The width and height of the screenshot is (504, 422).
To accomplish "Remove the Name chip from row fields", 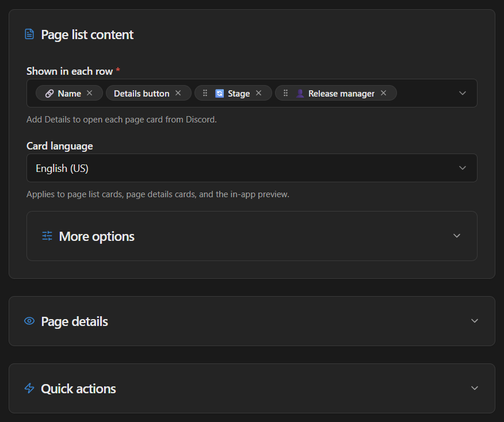I will (x=89, y=93).
